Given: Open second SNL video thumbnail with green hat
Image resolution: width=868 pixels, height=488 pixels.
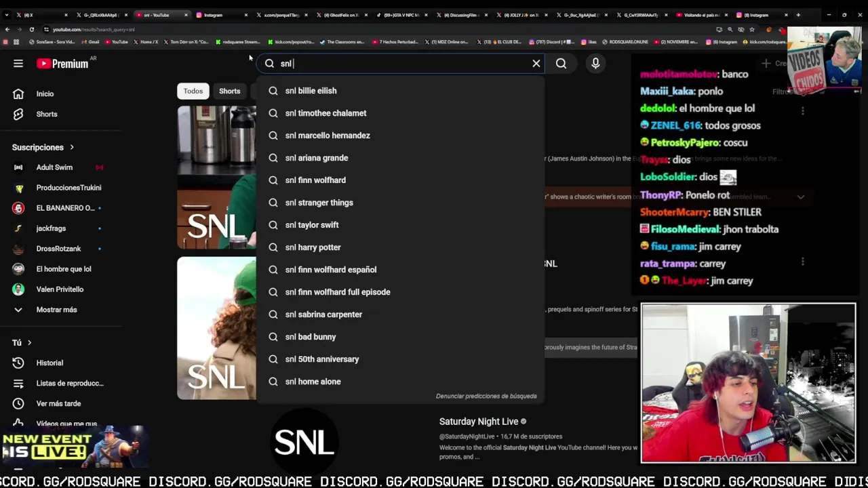Looking at the screenshot, I should point(217,328).
